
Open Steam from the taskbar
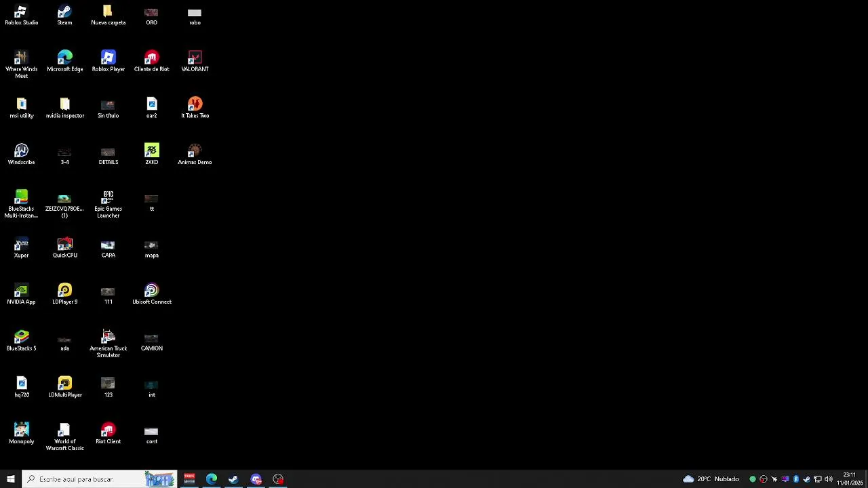pos(233,479)
